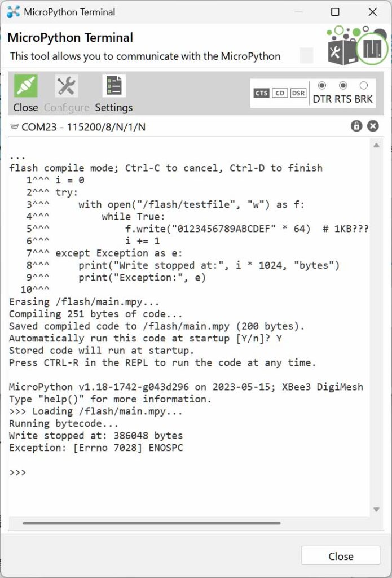Click the CTS line indicator
The width and height of the screenshot is (392, 578).
tap(261, 93)
